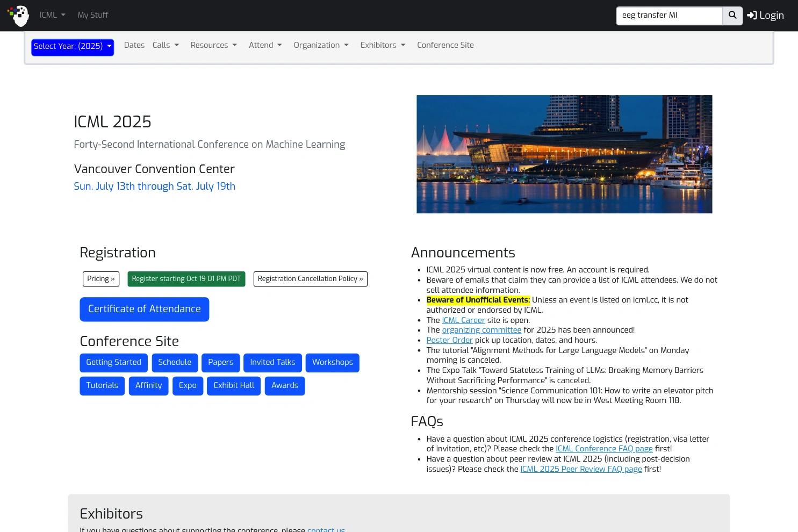The height and width of the screenshot is (532, 798).
Task: Click the 'Registration' section heading
Action: (x=118, y=253)
